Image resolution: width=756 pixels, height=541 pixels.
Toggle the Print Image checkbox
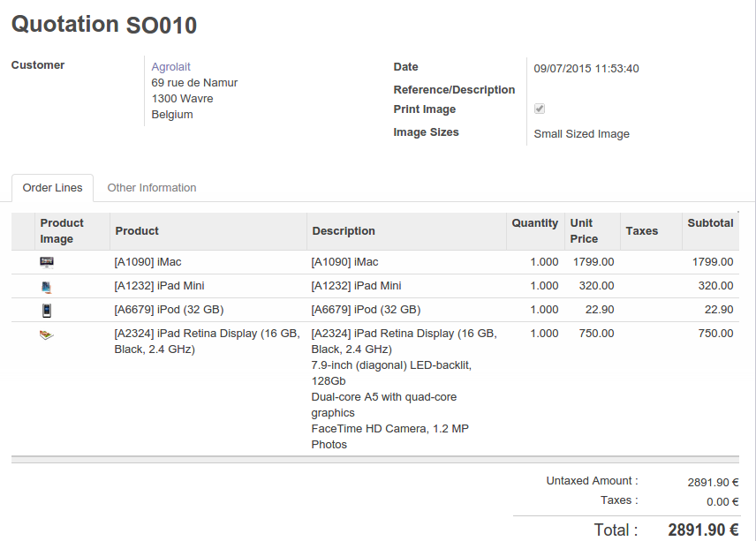[540, 109]
